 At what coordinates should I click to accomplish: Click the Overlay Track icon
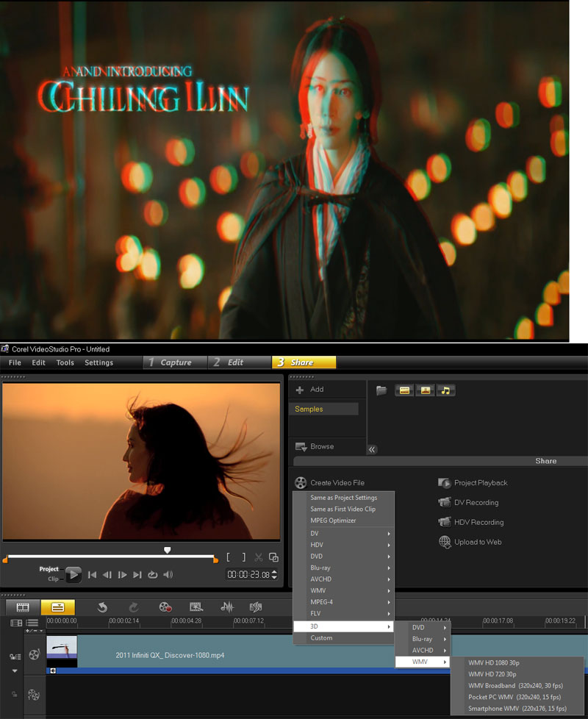(34, 695)
